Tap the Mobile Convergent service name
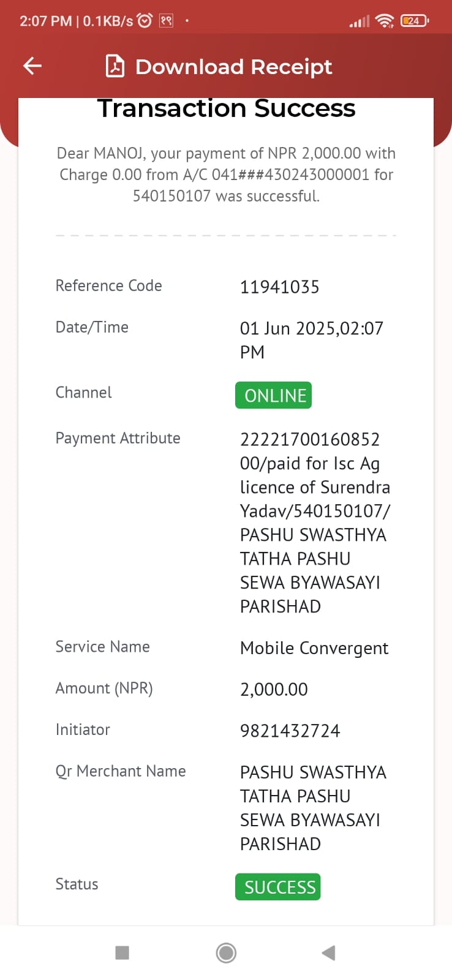The height and width of the screenshot is (980, 452). (314, 648)
